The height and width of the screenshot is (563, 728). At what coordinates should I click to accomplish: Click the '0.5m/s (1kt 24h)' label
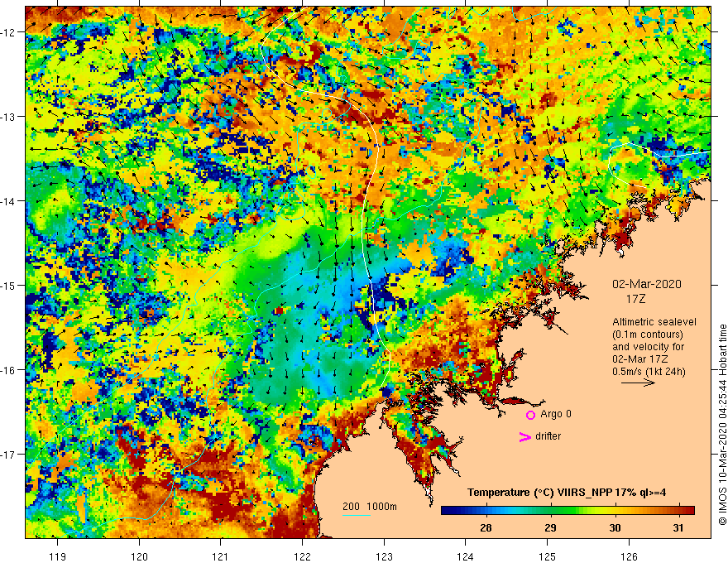[x=649, y=371]
